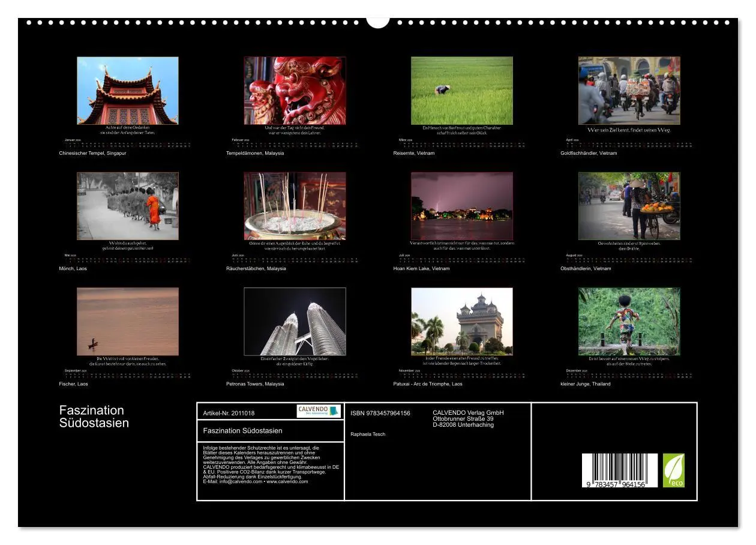Click the Reisernte Vietnam March photo
Screen dimensions: 756x545
(x=461, y=90)
